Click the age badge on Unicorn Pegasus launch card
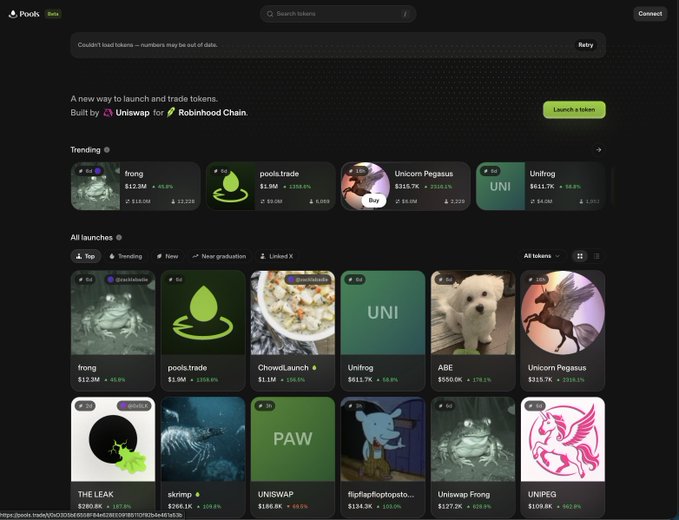The width and height of the screenshot is (679, 520). [537, 280]
